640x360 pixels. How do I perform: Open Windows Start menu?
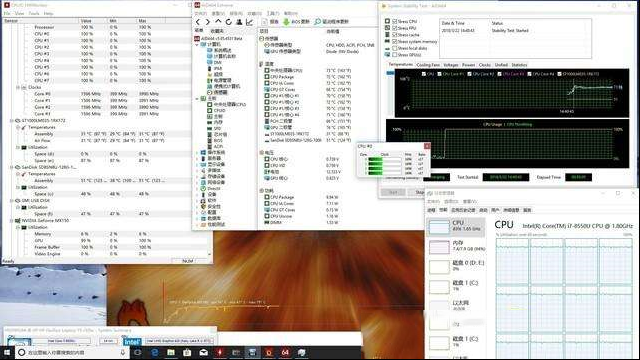(x=7, y=352)
